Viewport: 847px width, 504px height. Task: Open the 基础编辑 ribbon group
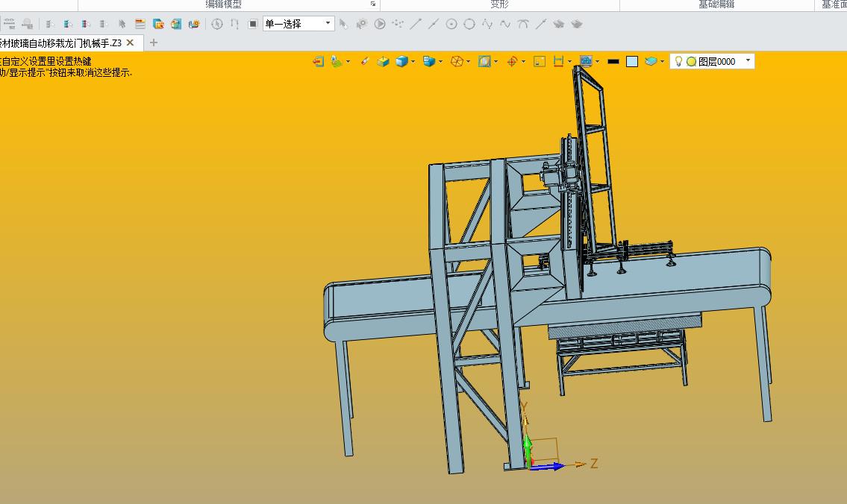[716, 4]
